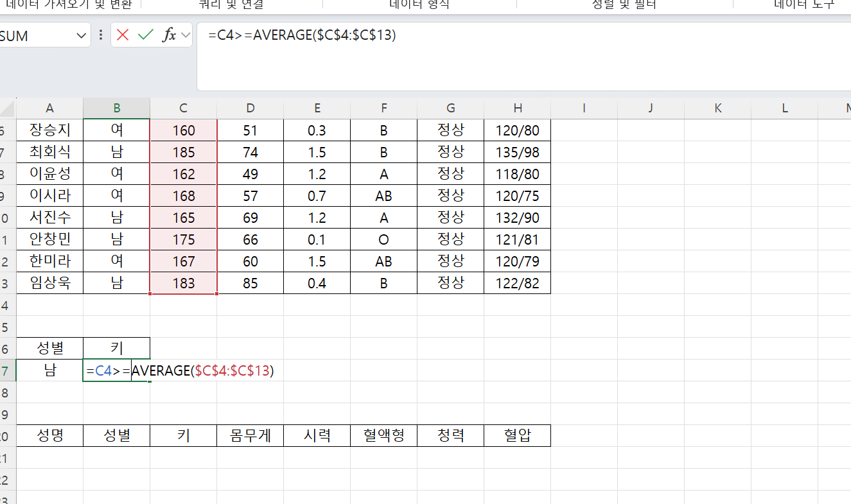851x504 pixels.
Task: Expand the small chevron beside the fx icon
Action: [x=186, y=35]
